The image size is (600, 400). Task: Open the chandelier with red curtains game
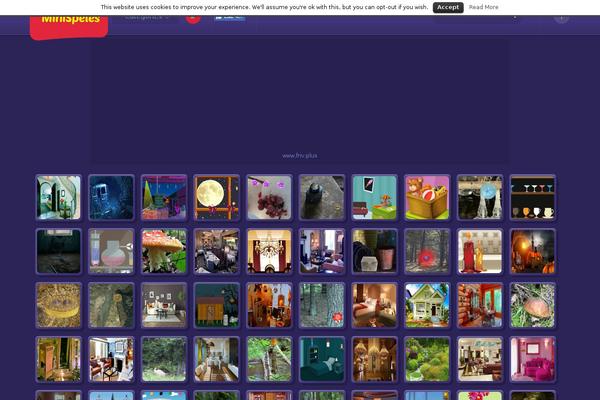pyautogui.click(x=269, y=251)
